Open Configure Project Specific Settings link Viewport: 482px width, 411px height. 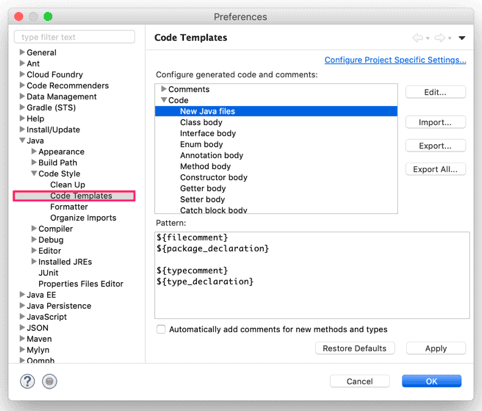click(395, 60)
